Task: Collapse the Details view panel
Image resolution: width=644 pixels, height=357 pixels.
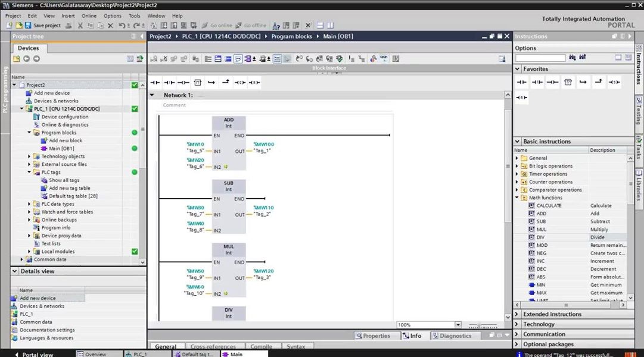Action: coord(15,271)
